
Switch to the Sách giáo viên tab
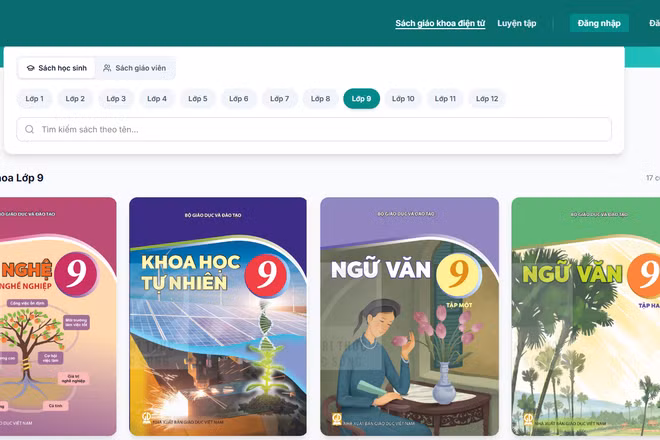tap(135, 68)
